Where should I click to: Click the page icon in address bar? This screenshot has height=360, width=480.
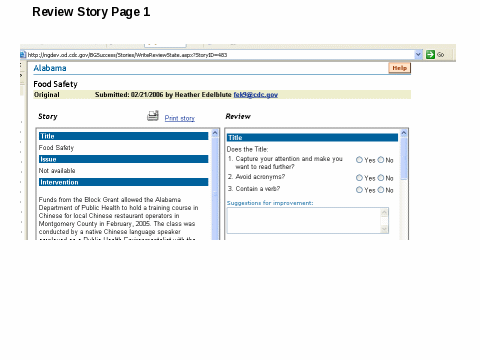[x=23, y=55]
